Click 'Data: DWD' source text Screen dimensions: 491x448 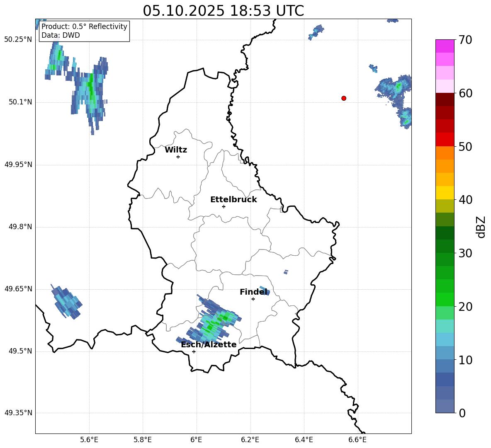tap(61, 35)
